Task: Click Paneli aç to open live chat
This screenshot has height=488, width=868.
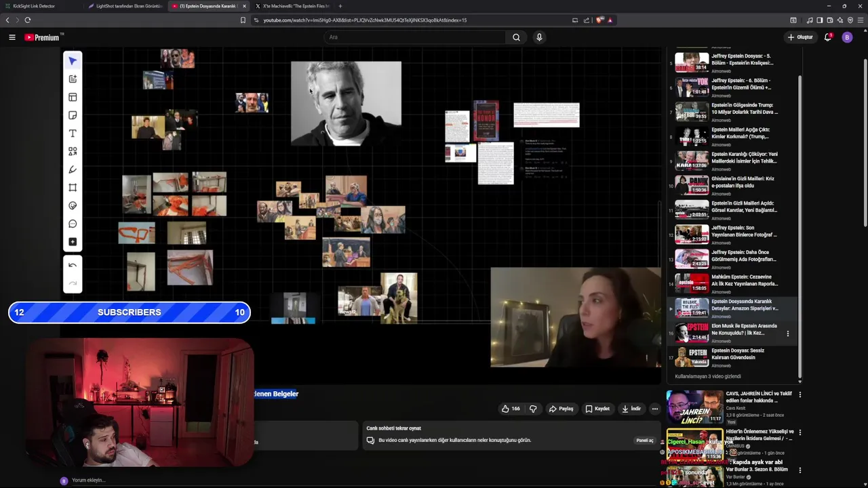Action: coord(644,441)
